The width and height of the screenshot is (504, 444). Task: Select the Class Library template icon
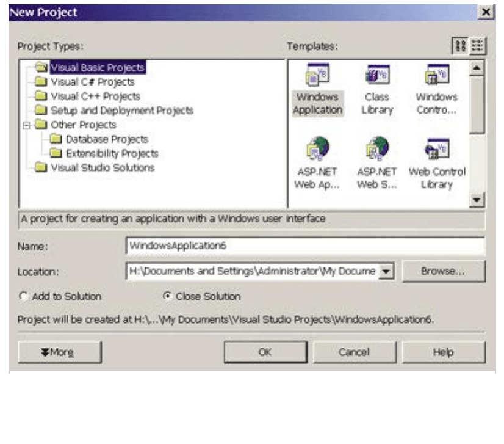coord(377,75)
